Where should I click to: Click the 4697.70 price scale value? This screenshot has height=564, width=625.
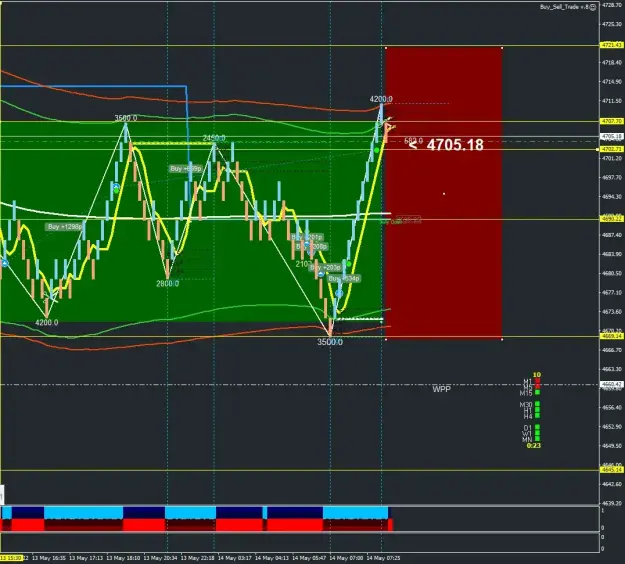point(612,177)
